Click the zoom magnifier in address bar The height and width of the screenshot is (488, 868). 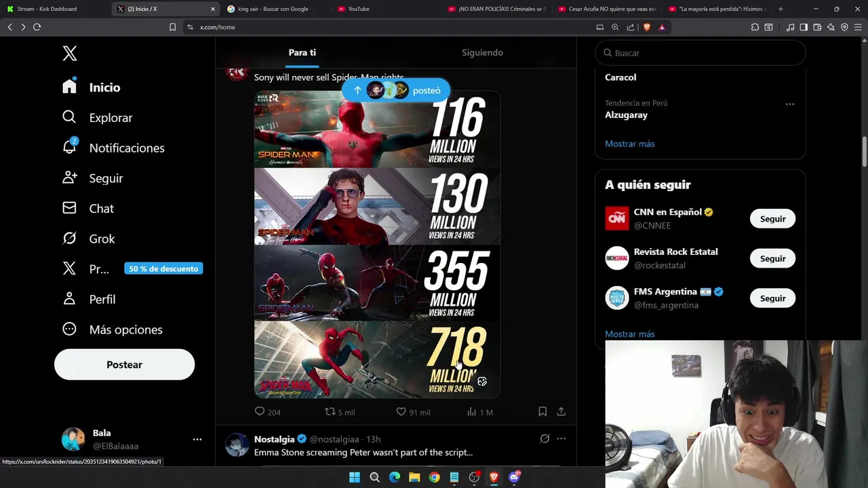(x=615, y=27)
